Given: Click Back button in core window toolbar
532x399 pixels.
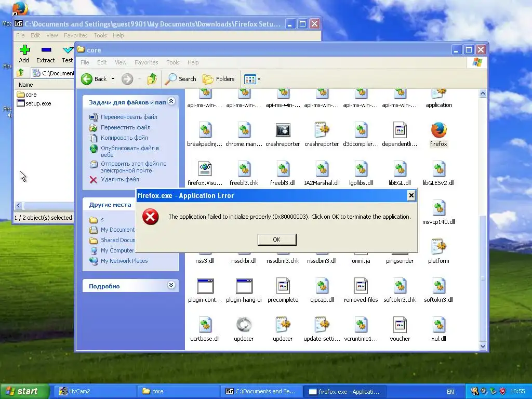Looking at the screenshot, I should tap(94, 79).
